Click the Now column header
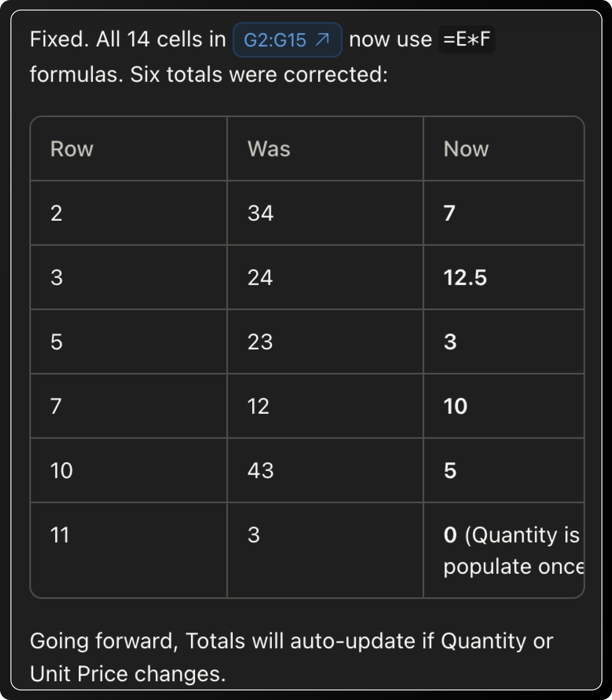 pyautogui.click(x=466, y=149)
